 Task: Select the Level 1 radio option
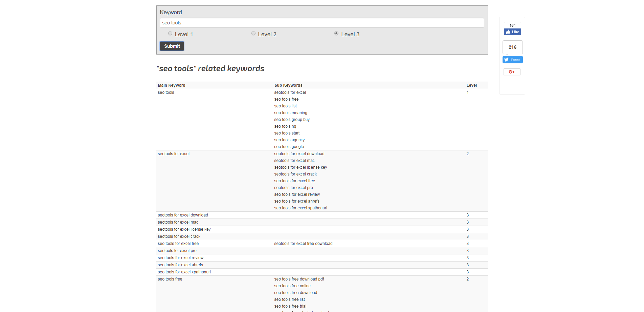pos(170,33)
